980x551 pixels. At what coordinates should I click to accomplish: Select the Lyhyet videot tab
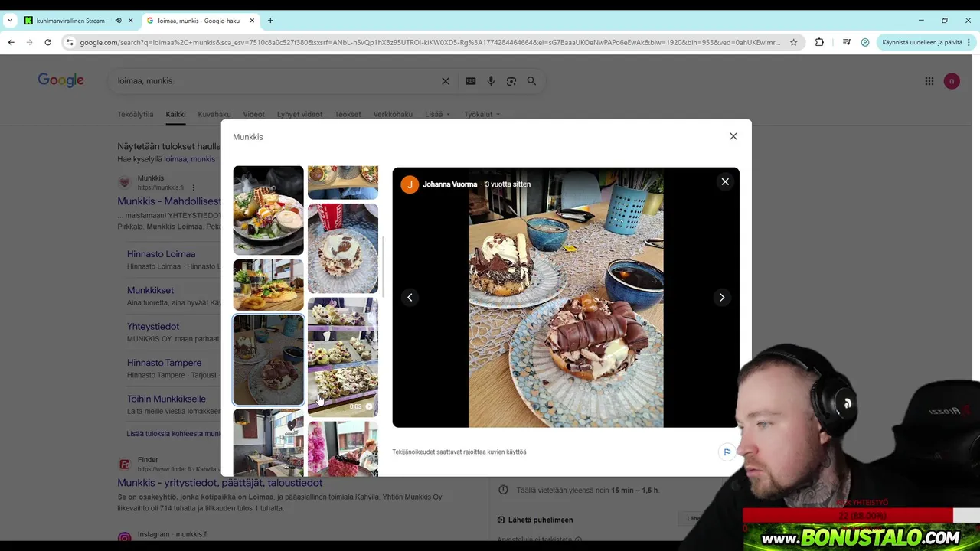(x=299, y=114)
